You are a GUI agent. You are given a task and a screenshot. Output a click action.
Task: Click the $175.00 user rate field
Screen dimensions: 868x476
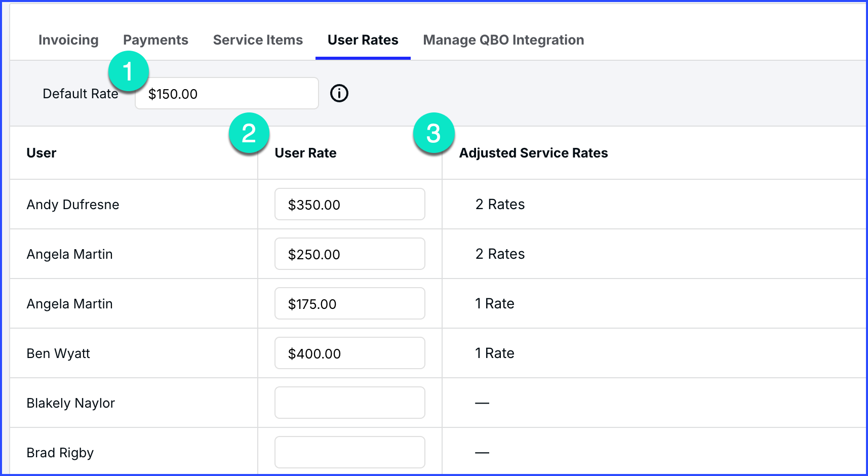point(349,304)
